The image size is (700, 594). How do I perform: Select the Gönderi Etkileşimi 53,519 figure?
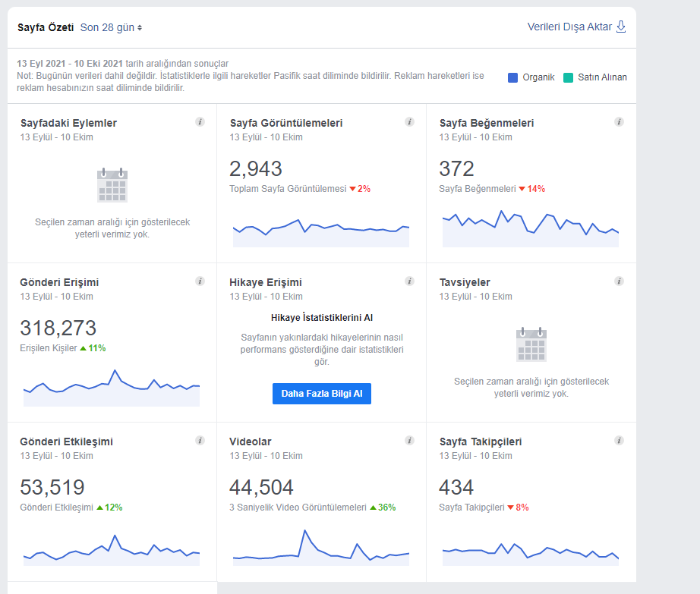52,488
